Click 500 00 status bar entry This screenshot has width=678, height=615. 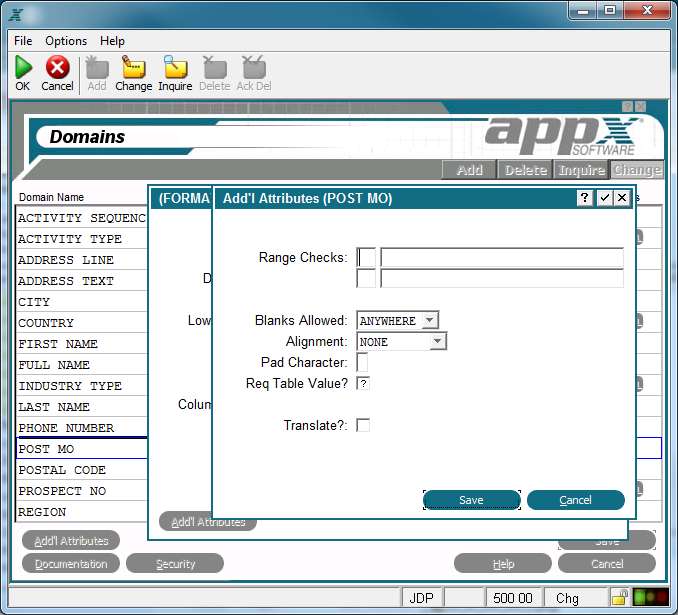[x=513, y=598]
